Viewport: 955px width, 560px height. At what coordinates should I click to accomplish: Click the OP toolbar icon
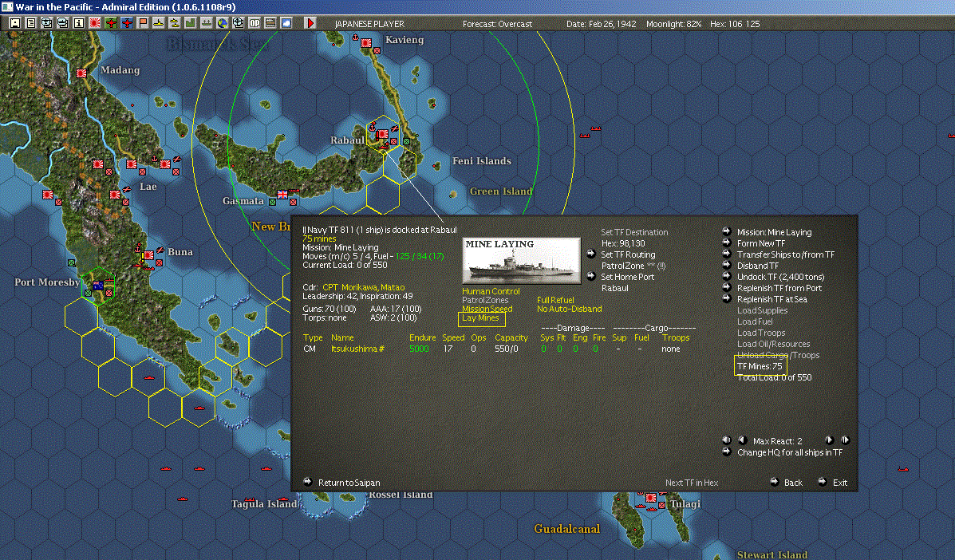[x=254, y=23]
